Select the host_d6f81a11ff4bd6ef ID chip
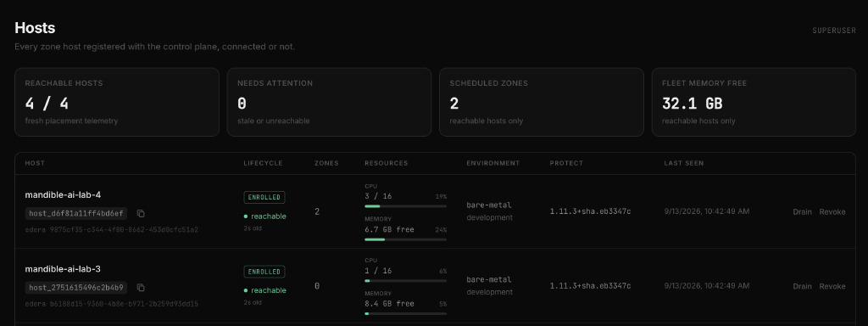 point(76,213)
